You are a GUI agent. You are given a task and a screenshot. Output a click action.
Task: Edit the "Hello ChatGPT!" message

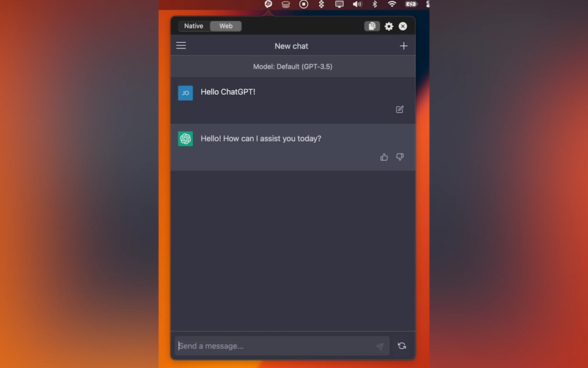pyautogui.click(x=400, y=109)
